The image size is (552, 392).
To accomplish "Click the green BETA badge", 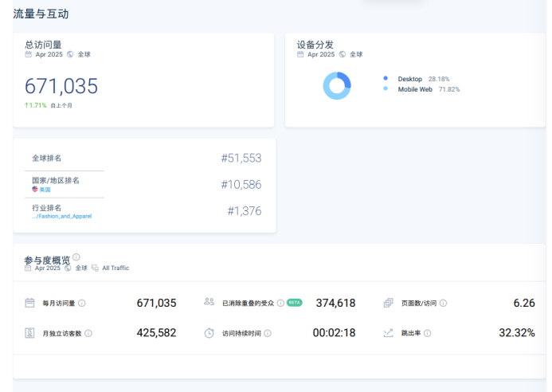I will pyautogui.click(x=295, y=303).
